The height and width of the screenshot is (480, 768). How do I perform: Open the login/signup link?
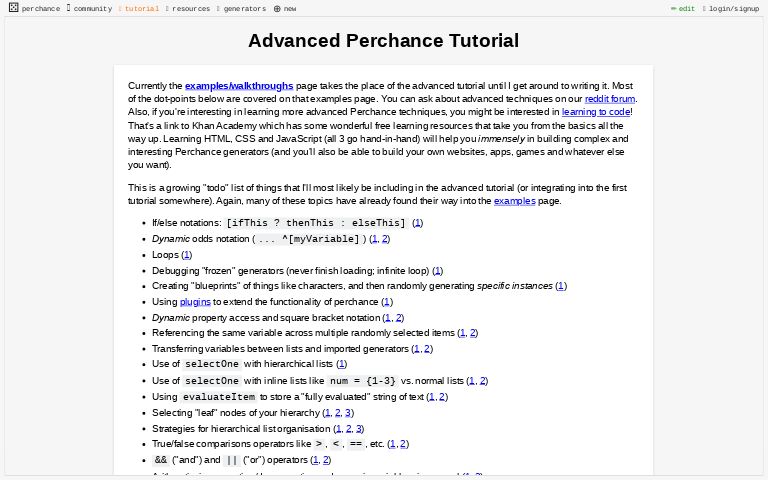point(731,8)
